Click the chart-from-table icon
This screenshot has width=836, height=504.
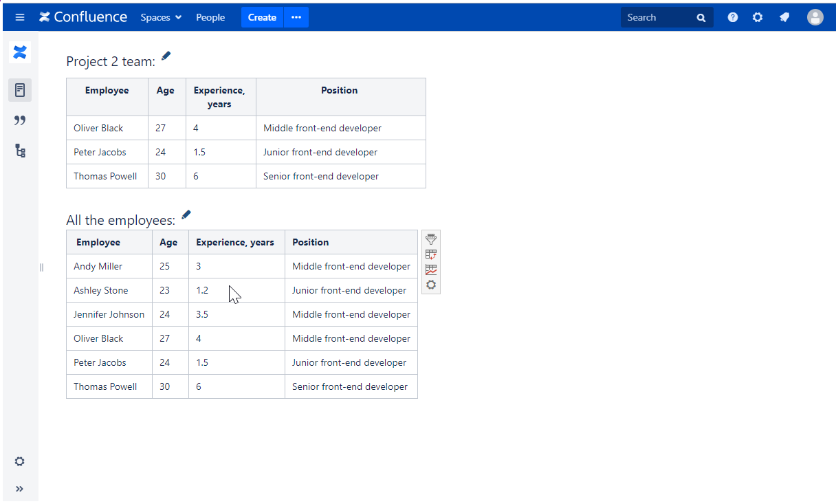click(x=431, y=270)
